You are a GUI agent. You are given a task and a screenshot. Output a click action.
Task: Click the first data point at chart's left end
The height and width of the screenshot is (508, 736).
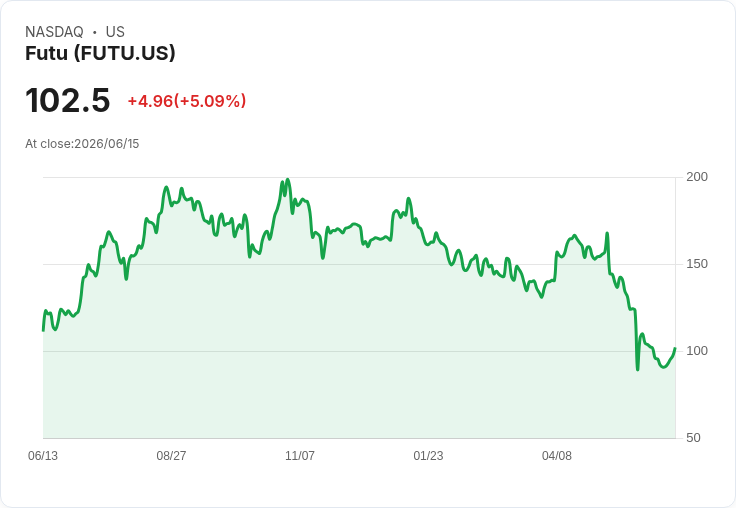(43, 331)
